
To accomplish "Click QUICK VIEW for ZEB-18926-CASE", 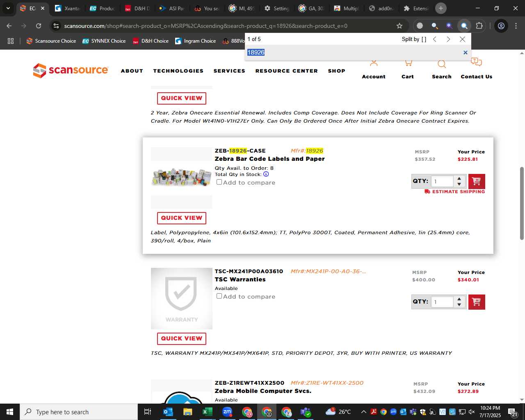I will click(182, 218).
